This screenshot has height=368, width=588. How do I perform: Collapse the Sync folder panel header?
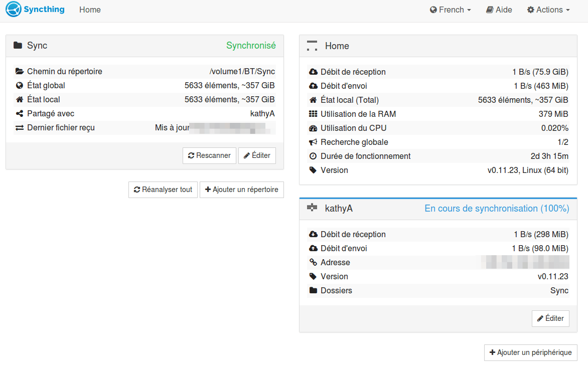[x=145, y=46]
